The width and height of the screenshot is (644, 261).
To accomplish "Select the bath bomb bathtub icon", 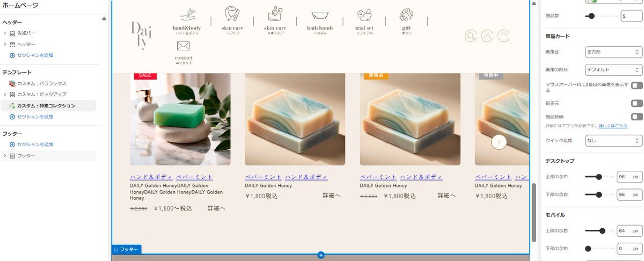I will (320, 16).
